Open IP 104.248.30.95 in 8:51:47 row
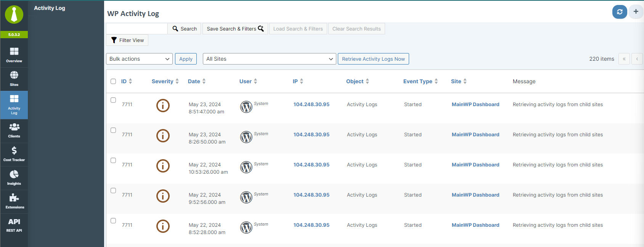This screenshot has height=247, width=644. click(312, 104)
